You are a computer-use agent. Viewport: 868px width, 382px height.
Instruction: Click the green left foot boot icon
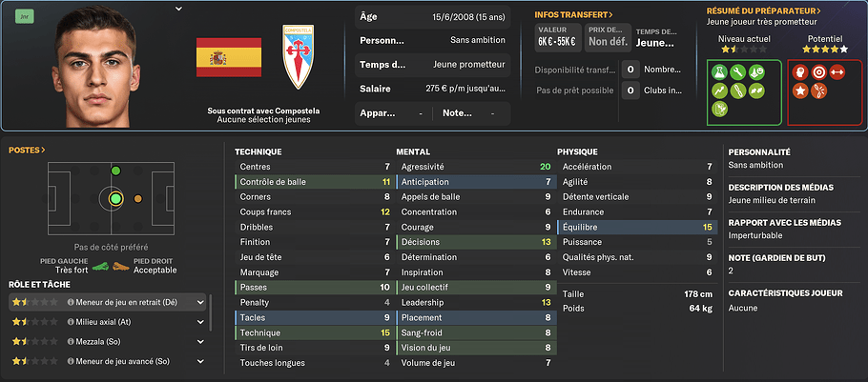click(x=100, y=266)
